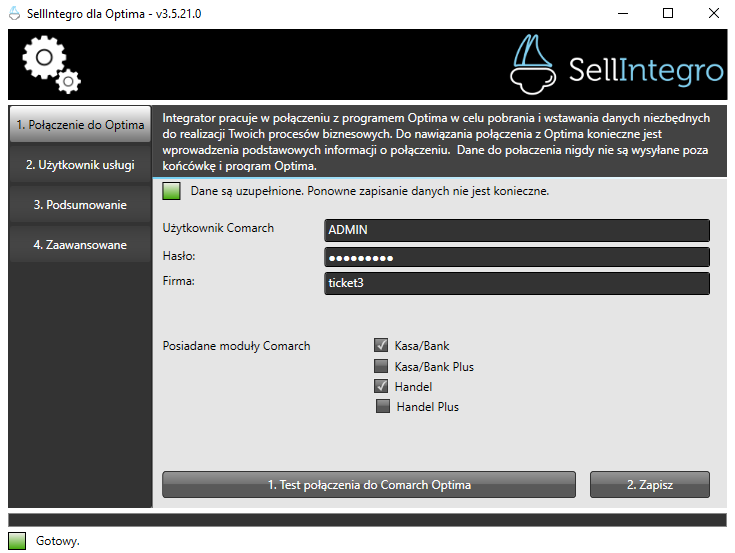
Task: Click green status indicator next to Gotowy
Action: click(x=17, y=541)
